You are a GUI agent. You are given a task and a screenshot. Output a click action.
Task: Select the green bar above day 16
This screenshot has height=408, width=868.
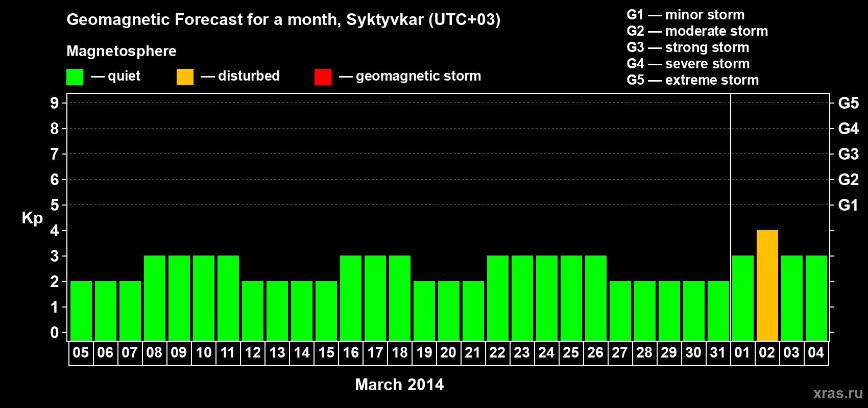pyautogui.click(x=351, y=298)
